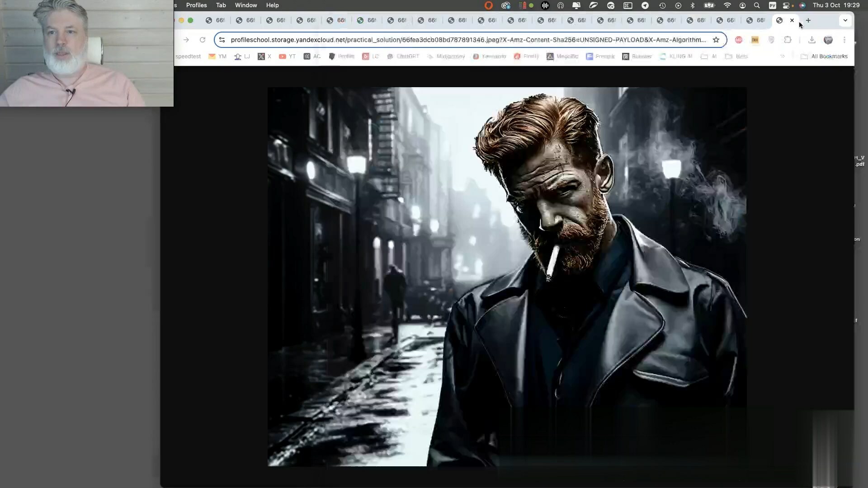
Task: Open Control Center in the menu bar
Action: (786, 5)
